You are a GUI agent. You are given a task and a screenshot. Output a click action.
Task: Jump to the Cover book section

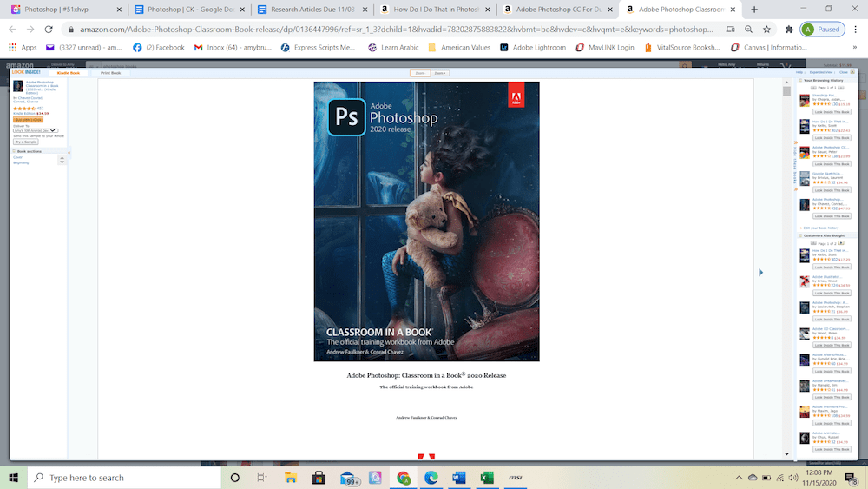tap(17, 157)
